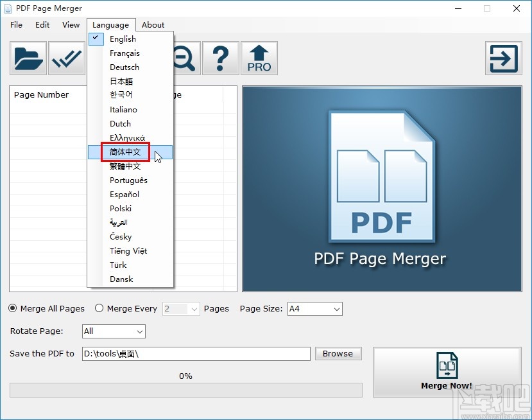The height and width of the screenshot is (420, 532).
Task: Switch language to Deutsch
Action: pyautogui.click(x=130, y=67)
